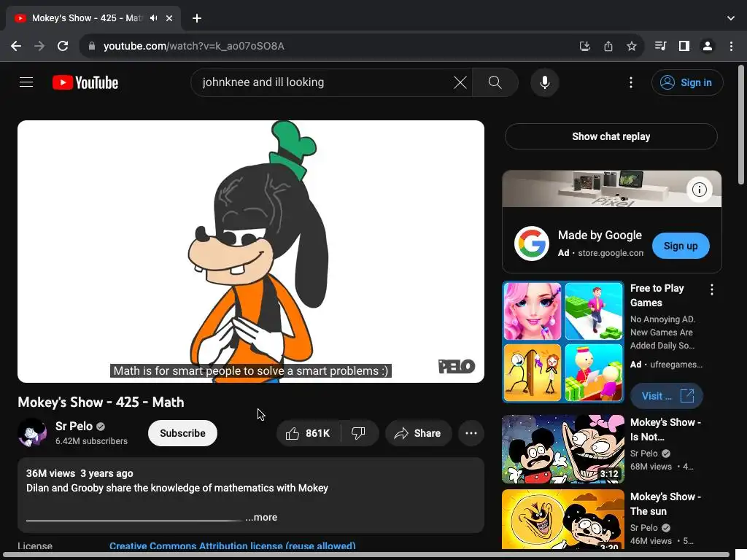Open Creative Commons Attribution license link
The image size is (747, 560).
click(x=232, y=545)
